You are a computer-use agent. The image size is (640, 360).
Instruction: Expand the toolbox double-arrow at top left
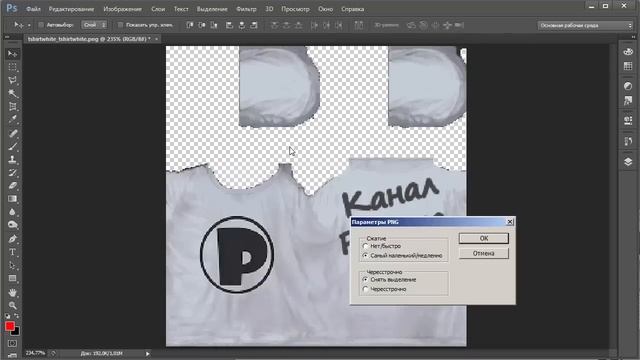click(7, 37)
